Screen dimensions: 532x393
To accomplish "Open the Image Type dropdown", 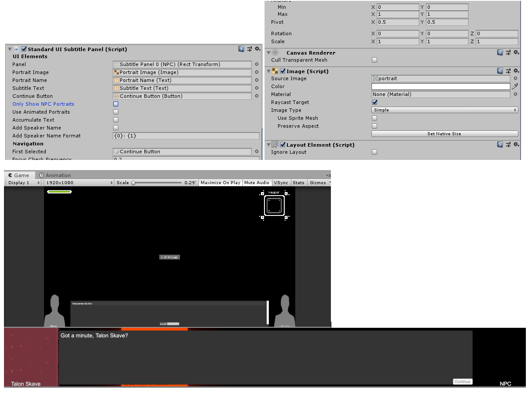I will point(444,110).
